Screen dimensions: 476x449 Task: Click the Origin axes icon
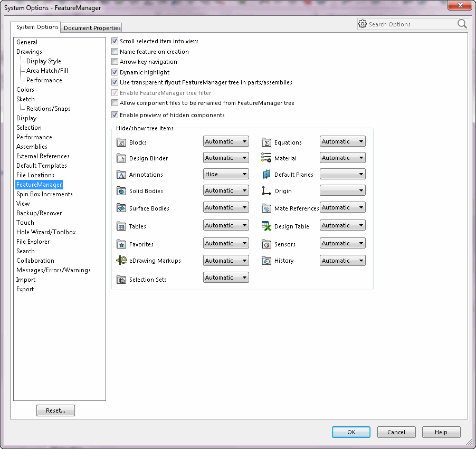(266, 190)
